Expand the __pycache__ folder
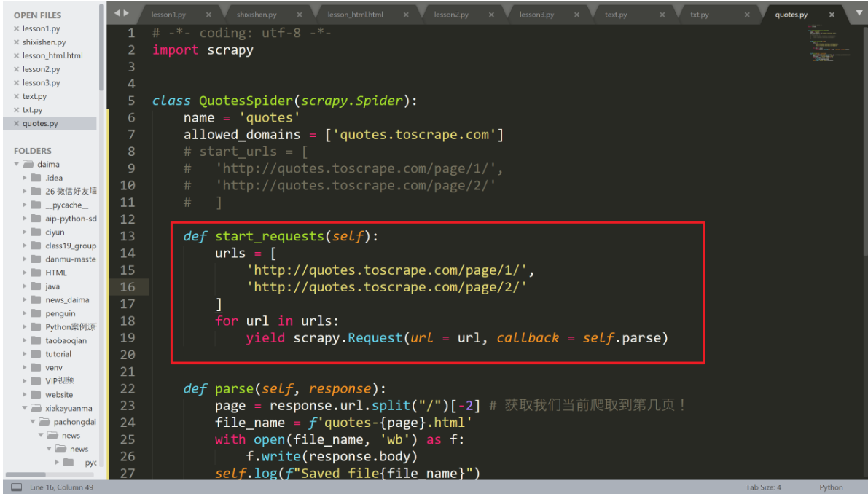Image resolution: width=868 pixels, height=494 pixels. click(x=24, y=205)
